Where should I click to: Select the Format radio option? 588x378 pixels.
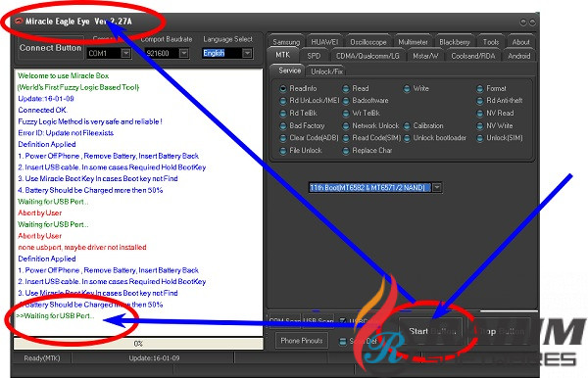pyautogui.click(x=479, y=88)
